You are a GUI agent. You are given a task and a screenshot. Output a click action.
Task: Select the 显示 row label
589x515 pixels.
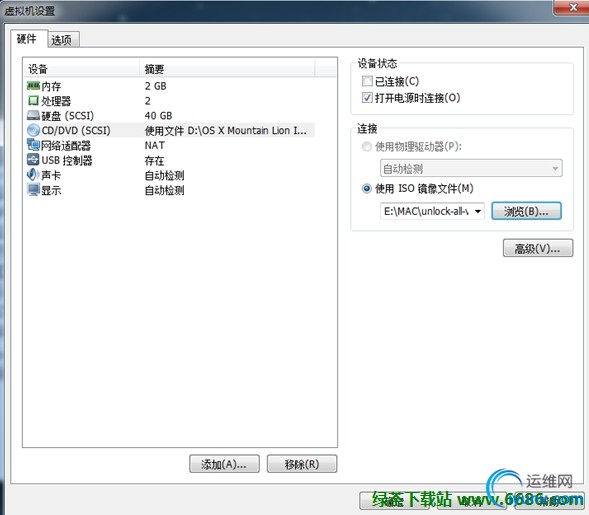click(x=51, y=190)
